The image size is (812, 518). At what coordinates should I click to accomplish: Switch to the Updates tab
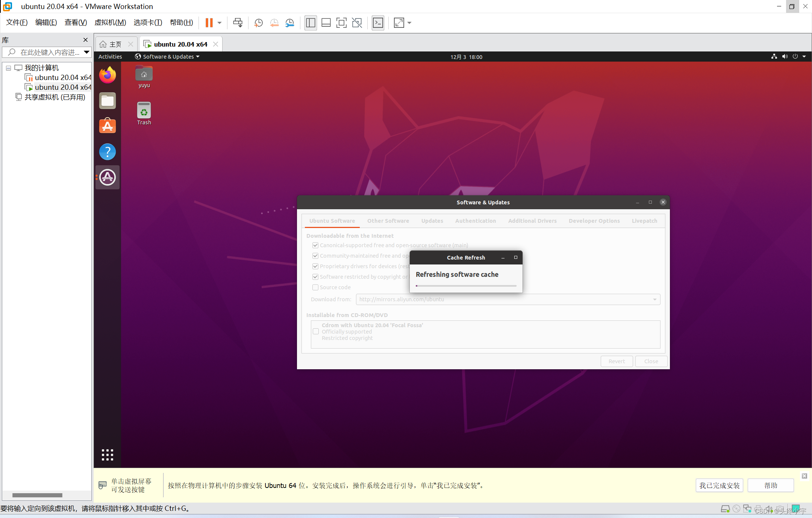(432, 221)
